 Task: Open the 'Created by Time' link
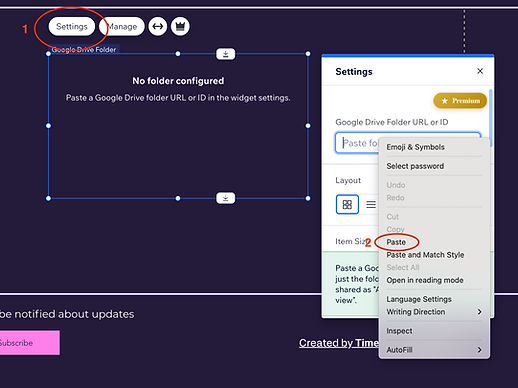click(339, 343)
